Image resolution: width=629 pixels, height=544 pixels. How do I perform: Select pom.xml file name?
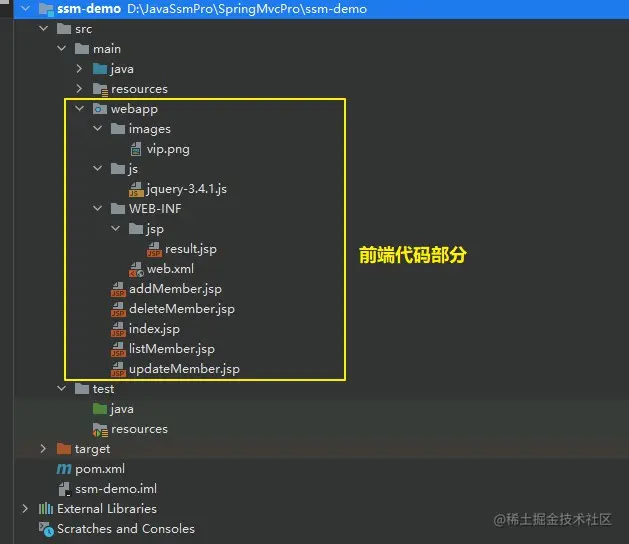[x=100, y=469]
